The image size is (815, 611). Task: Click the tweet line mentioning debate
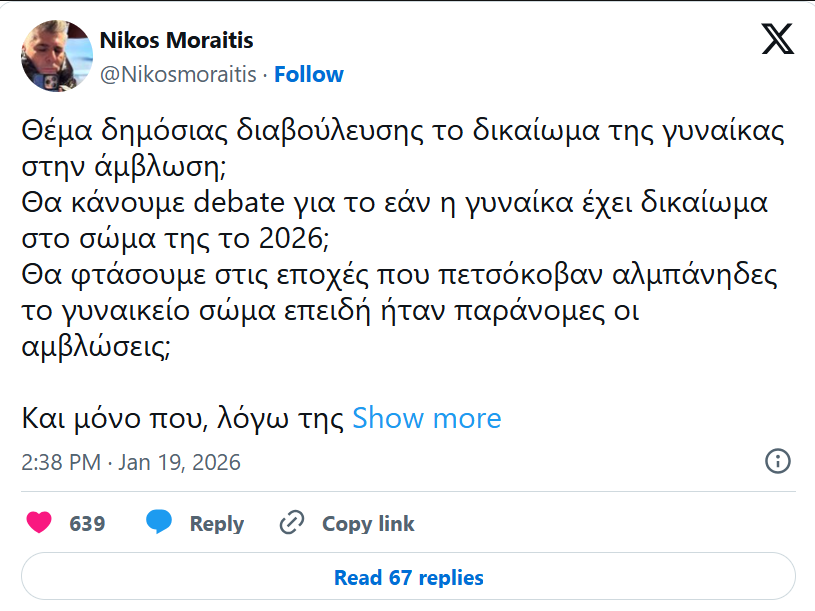click(x=393, y=202)
